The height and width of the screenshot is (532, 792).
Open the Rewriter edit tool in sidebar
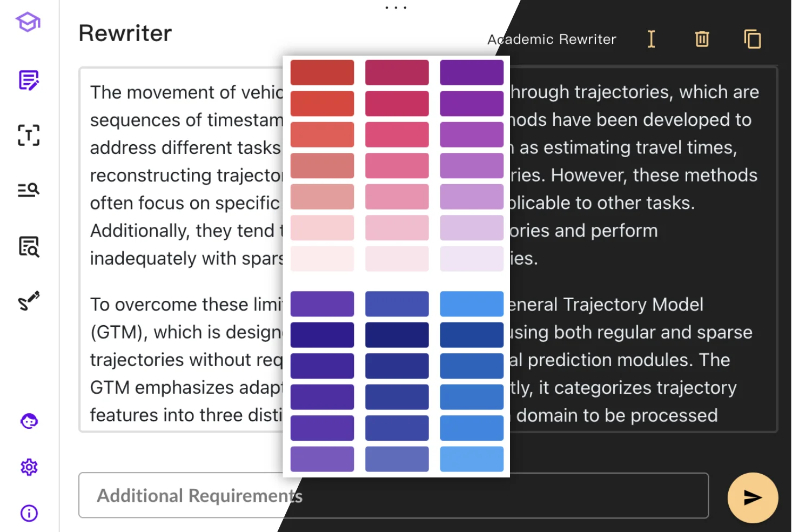(28, 80)
